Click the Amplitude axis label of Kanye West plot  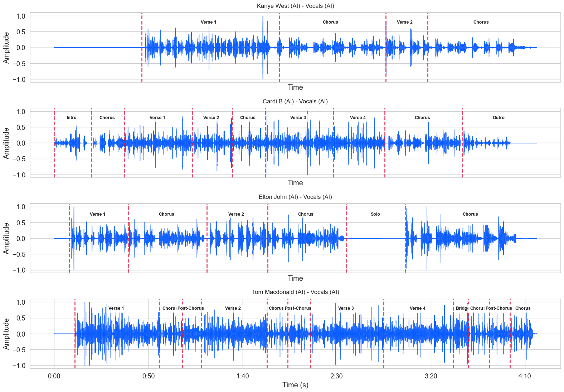[6, 48]
